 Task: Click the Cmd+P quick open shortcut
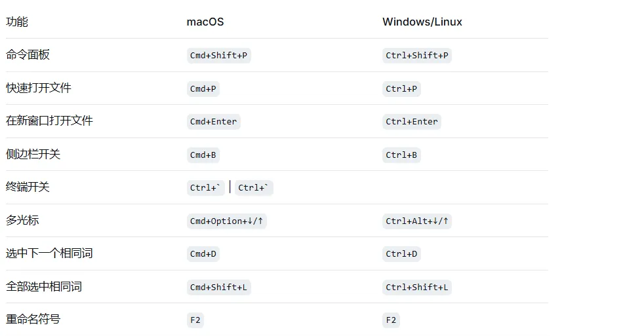[x=203, y=88]
